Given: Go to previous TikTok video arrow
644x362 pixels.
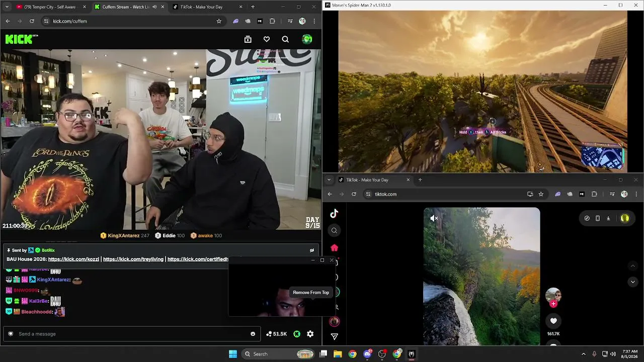Looking at the screenshot, I should tap(633, 265).
